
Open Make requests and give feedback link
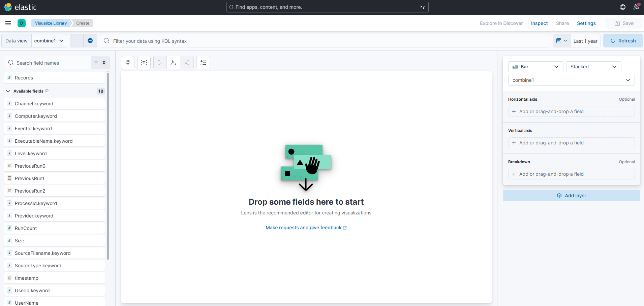(306, 228)
